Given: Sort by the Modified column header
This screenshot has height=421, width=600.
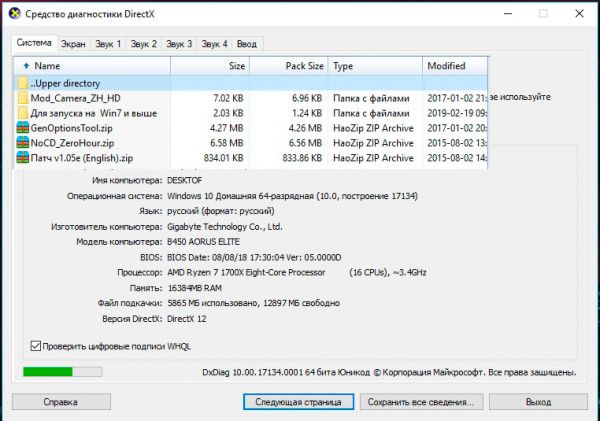Looking at the screenshot, I should click(455, 66).
